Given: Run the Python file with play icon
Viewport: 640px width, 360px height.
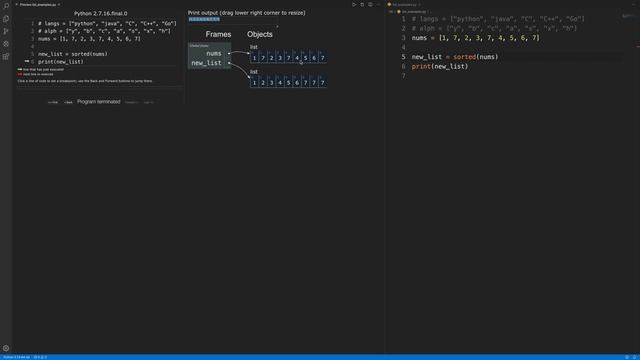Looking at the screenshot, I should click(x=354, y=4).
